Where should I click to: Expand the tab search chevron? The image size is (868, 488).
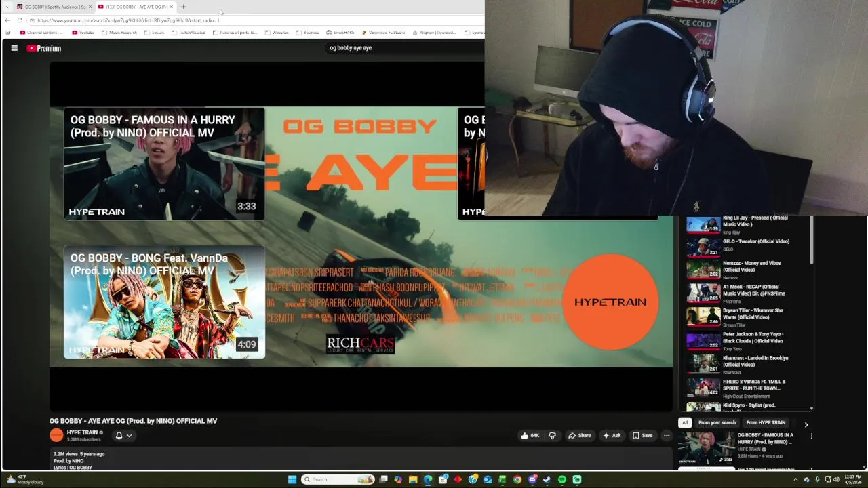(7, 7)
